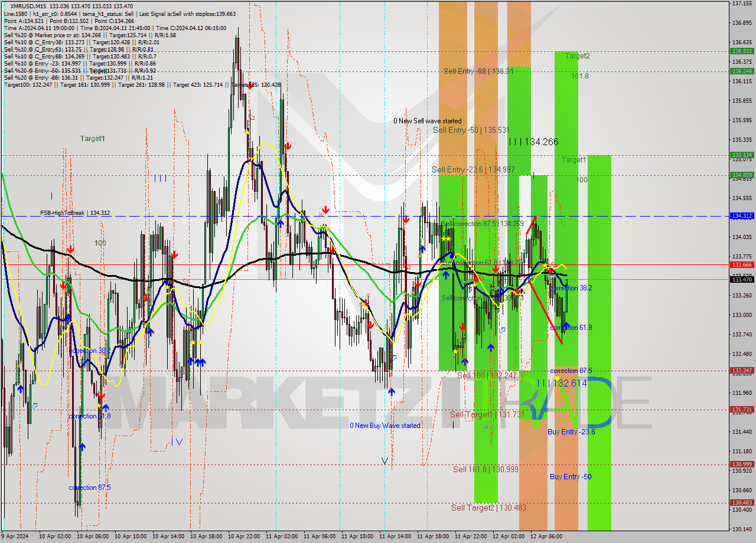Click the 'Sell Entry -23.6 | 134.997' label
This screenshot has width=756, height=543.
tap(473, 170)
